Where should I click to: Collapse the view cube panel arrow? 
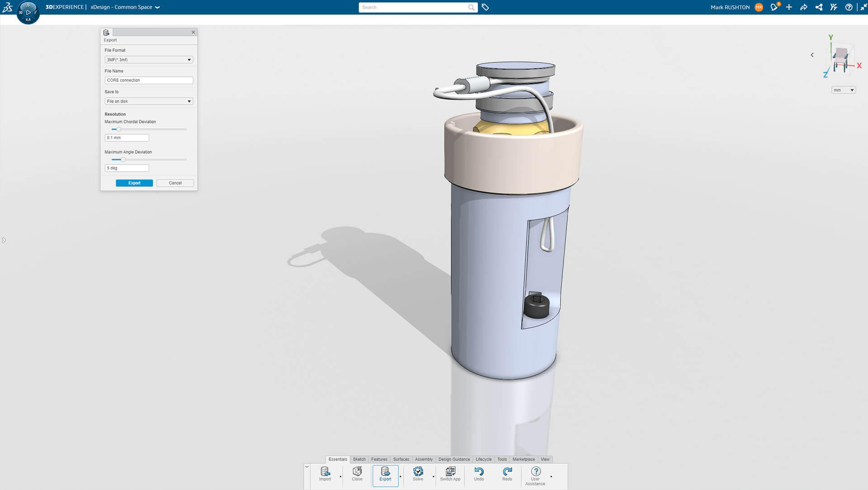tap(812, 55)
